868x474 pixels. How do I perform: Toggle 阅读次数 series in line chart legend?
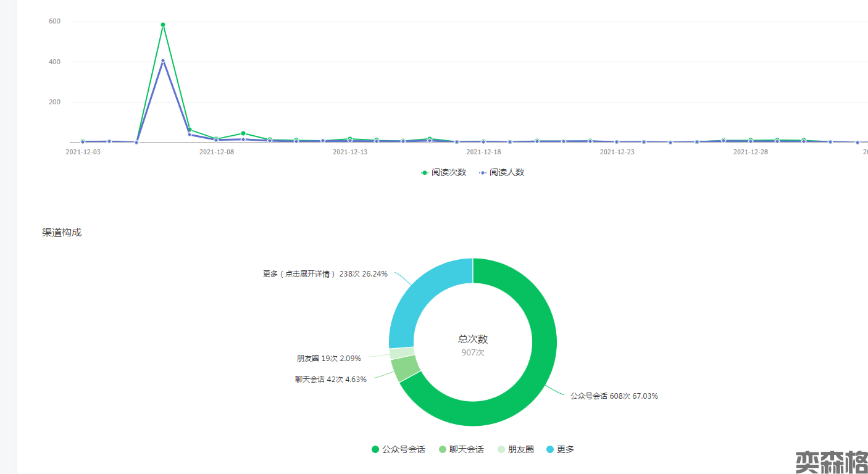443,173
